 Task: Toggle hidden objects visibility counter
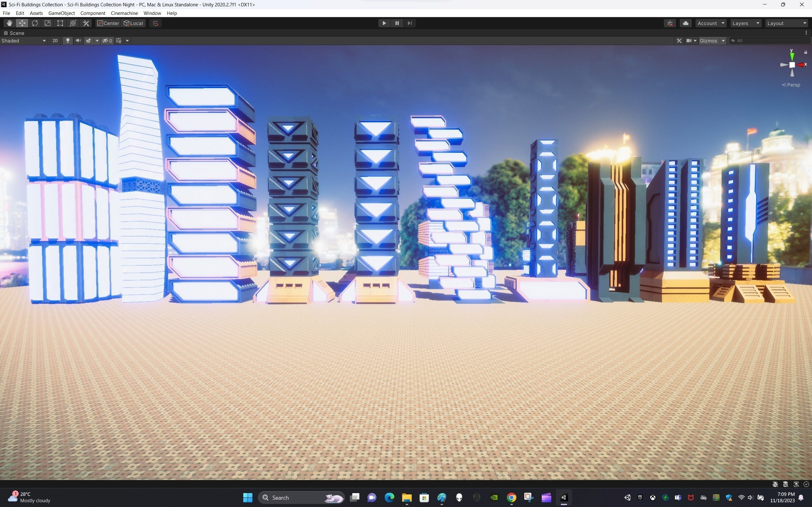[108, 41]
